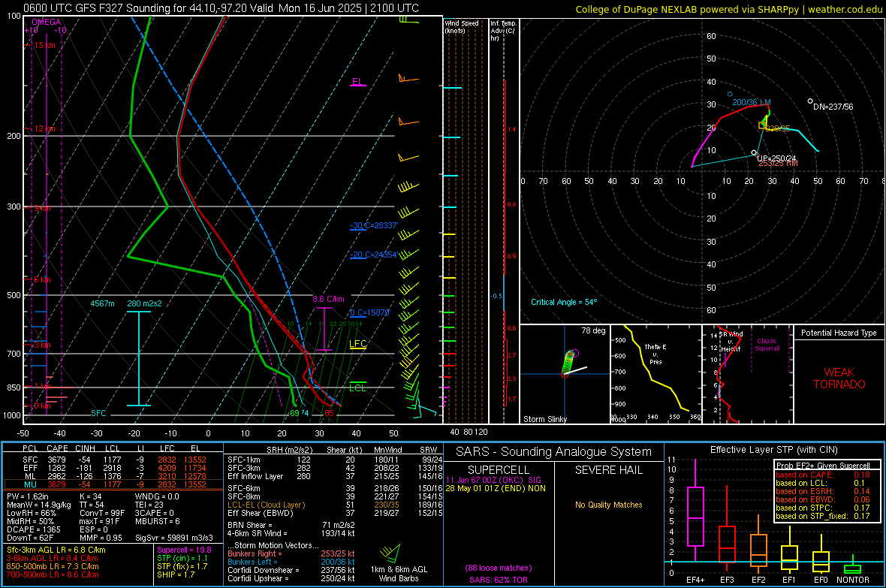Image resolution: width=886 pixels, height=588 pixels.
Task: Click the sounding title with valid time
Action: 221,8
